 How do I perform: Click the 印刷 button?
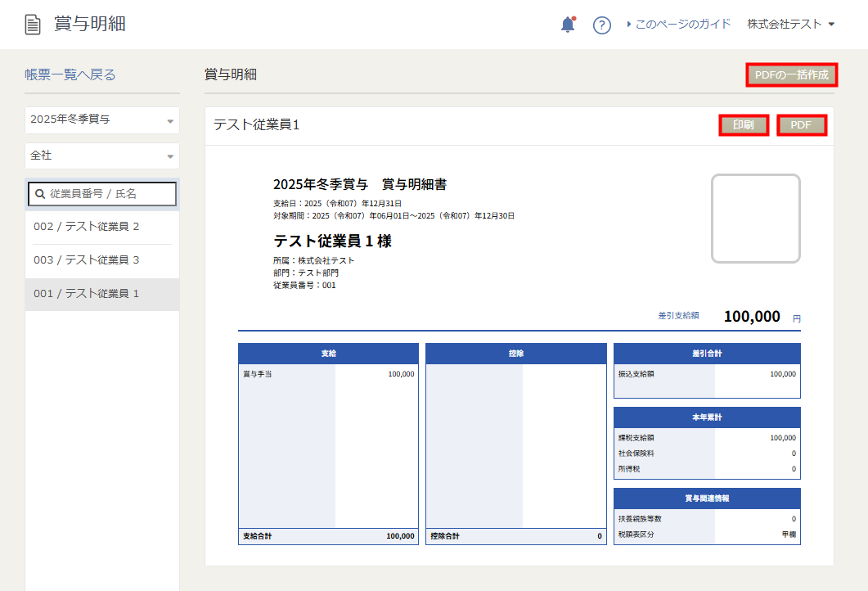click(x=744, y=125)
